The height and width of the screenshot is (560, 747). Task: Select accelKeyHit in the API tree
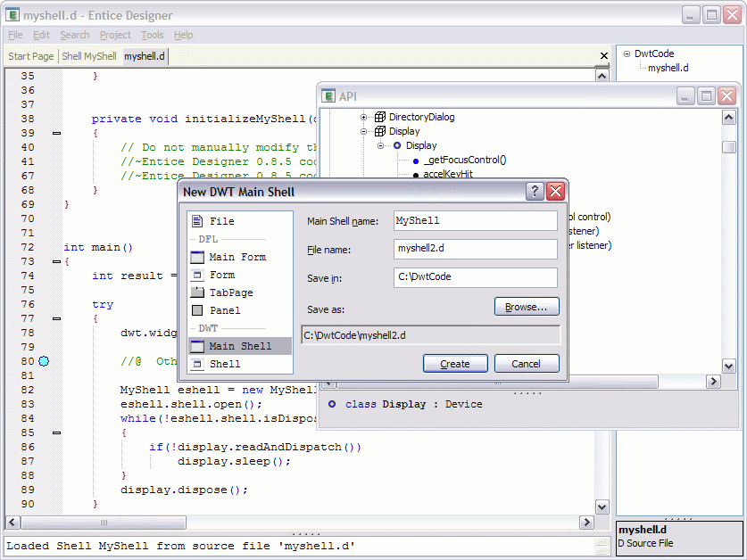(448, 174)
